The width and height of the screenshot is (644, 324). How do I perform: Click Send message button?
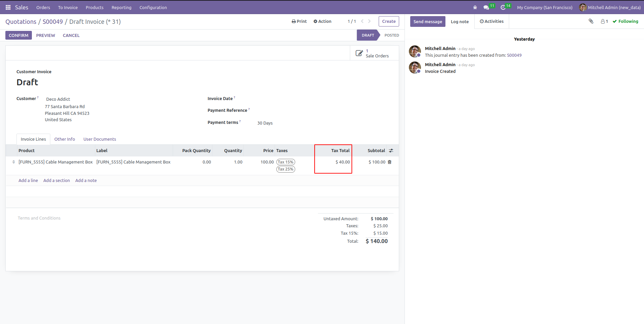pyautogui.click(x=428, y=21)
